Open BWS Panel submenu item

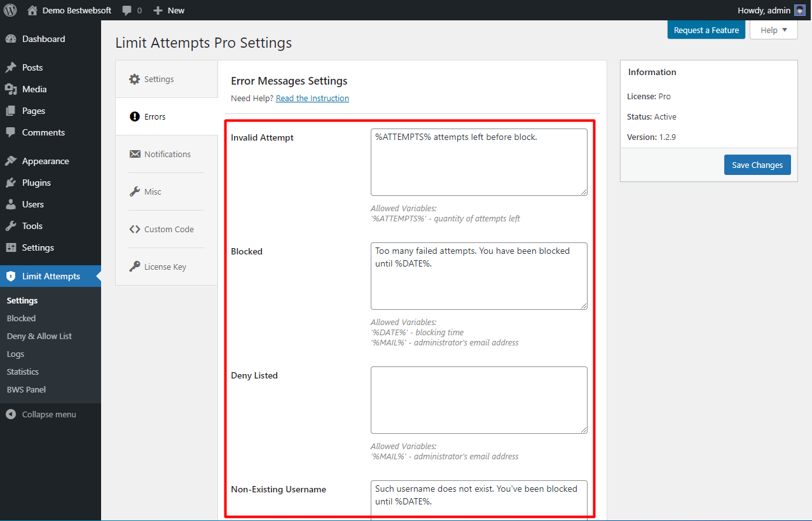point(26,389)
